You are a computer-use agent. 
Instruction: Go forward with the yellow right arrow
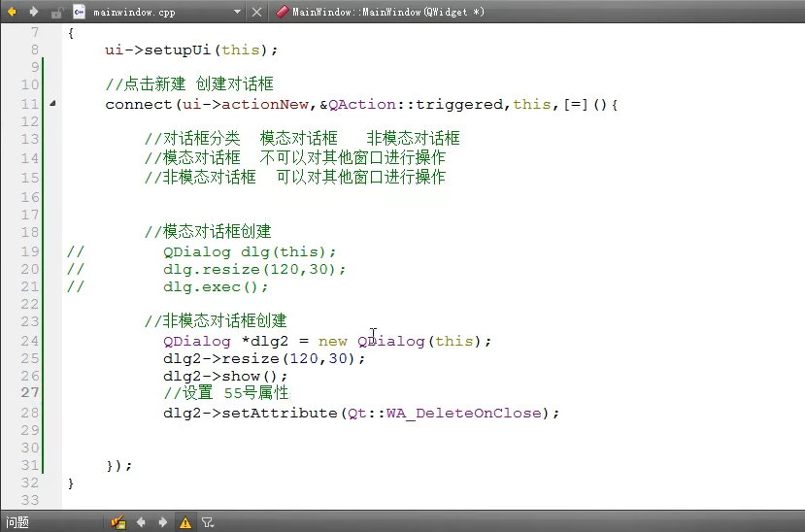(33, 12)
